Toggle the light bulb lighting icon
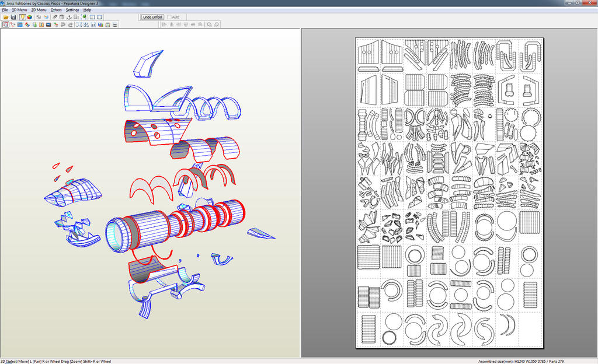Image resolution: width=598 pixels, height=364 pixels. pos(23,17)
